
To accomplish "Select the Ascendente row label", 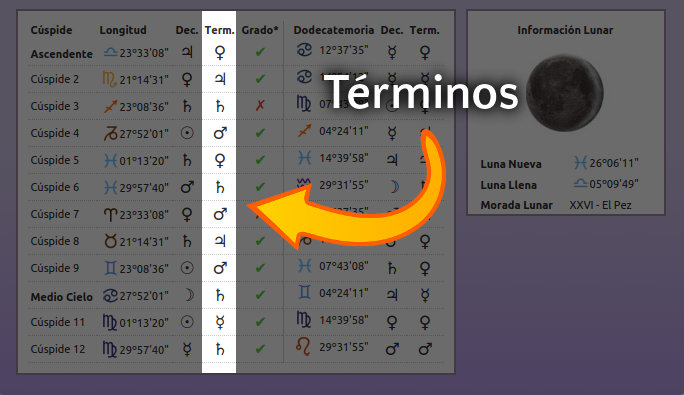I will coord(62,54).
